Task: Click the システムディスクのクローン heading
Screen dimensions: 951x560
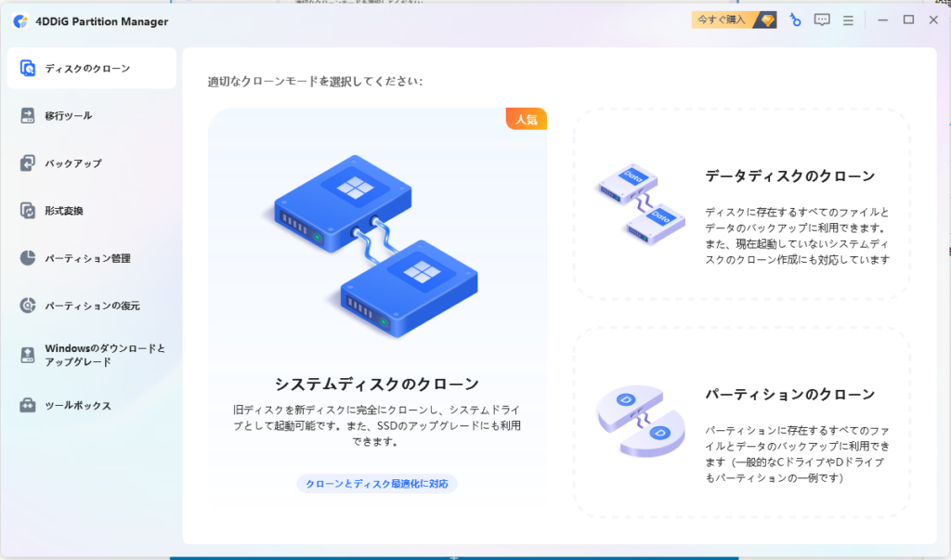Action: 377,384
